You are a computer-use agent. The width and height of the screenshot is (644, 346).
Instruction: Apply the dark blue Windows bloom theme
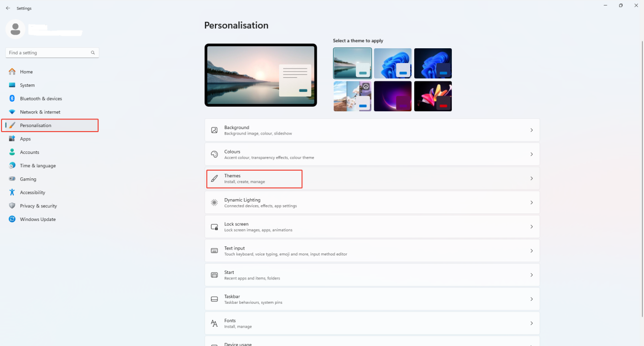tap(433, 64)
